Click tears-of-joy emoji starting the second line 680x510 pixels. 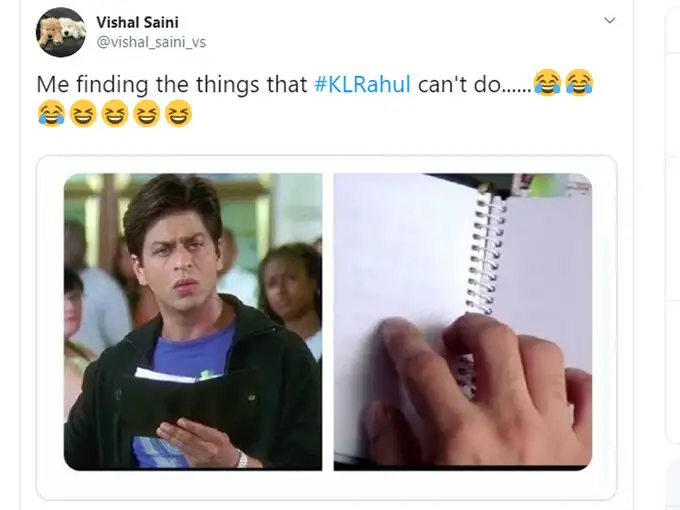point(51,113)
